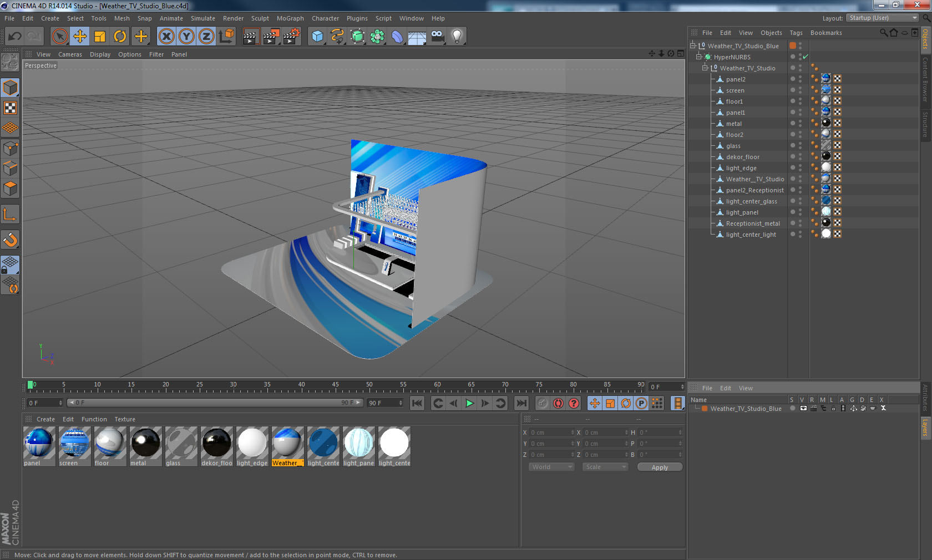This screenshot has height=560, width=932.
Task: Collapse the HyperNURBS tree node
Action: [699, 57]
